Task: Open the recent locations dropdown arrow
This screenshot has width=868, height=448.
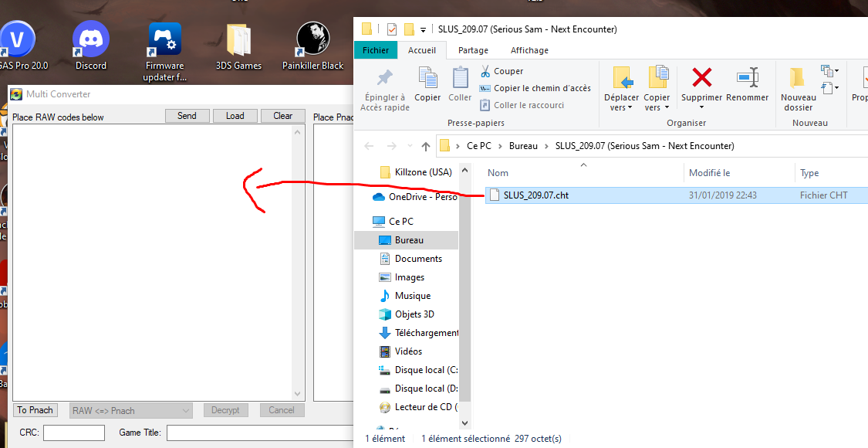Action: tap(410, 147)
